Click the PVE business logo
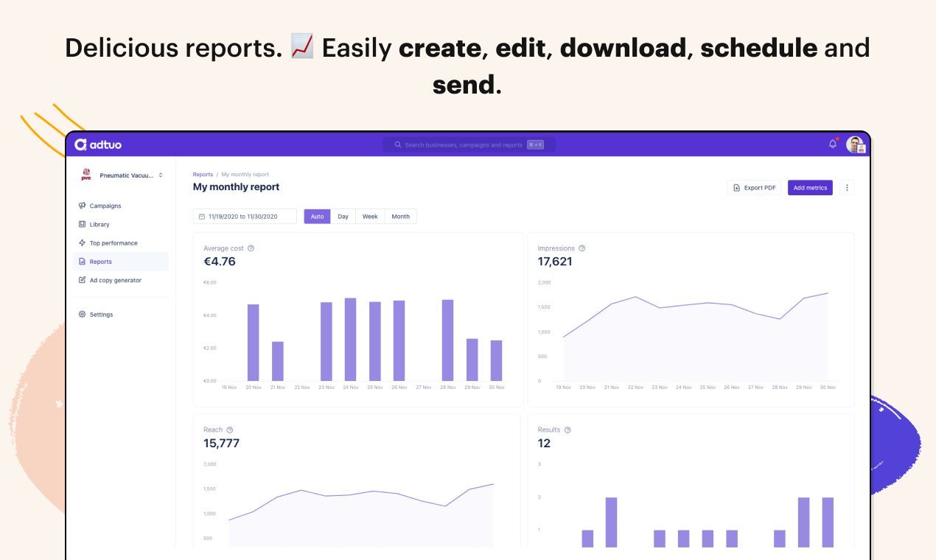936x560 pixels. tap(86, 175)
